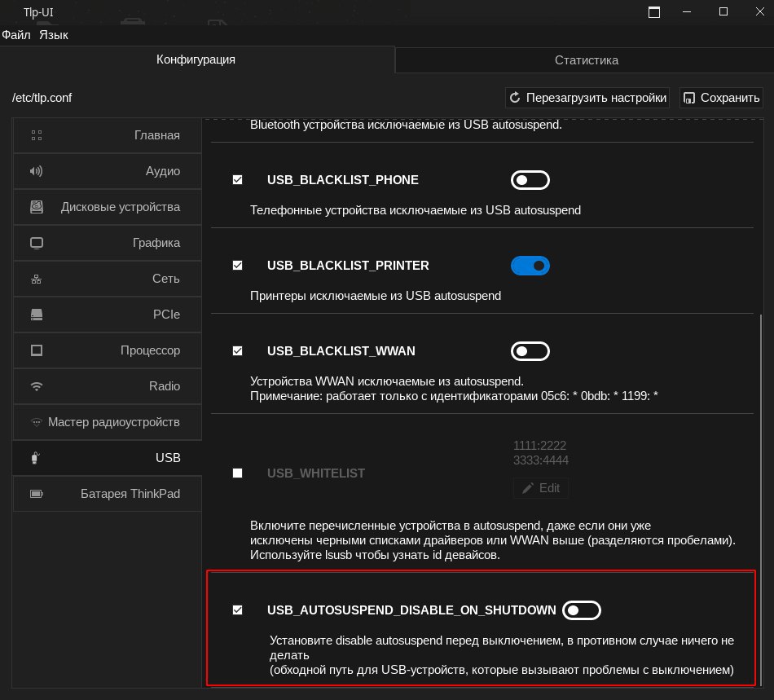The width and height of the screenshot is (774, 700).
Task: Select the USB settings category
Action: click(107, 458)
